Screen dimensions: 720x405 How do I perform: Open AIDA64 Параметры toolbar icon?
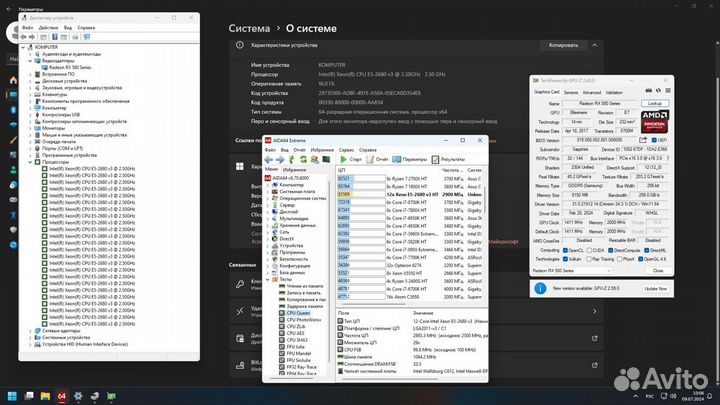pos(397,159)
